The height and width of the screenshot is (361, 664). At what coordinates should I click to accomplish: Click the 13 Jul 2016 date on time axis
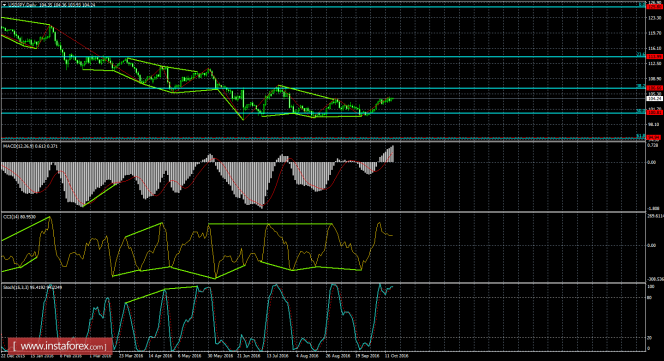277,356
